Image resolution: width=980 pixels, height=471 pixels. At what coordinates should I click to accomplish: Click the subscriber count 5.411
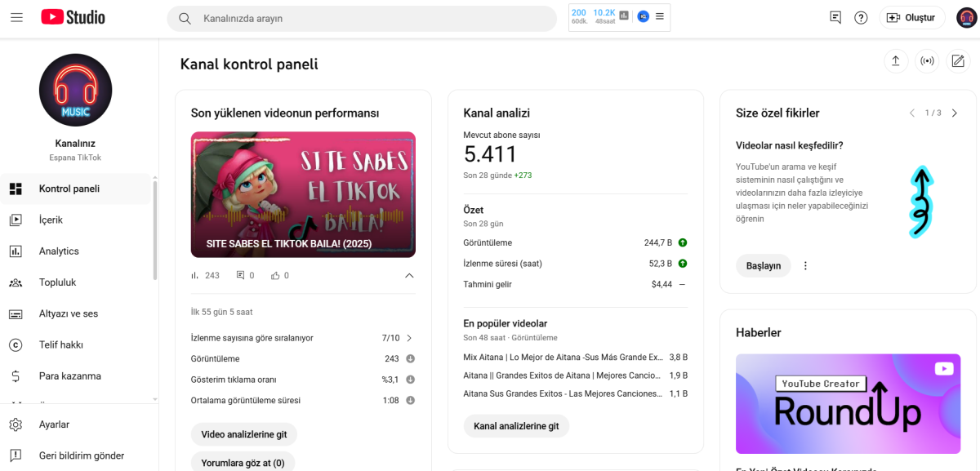[x=491, y=154]
